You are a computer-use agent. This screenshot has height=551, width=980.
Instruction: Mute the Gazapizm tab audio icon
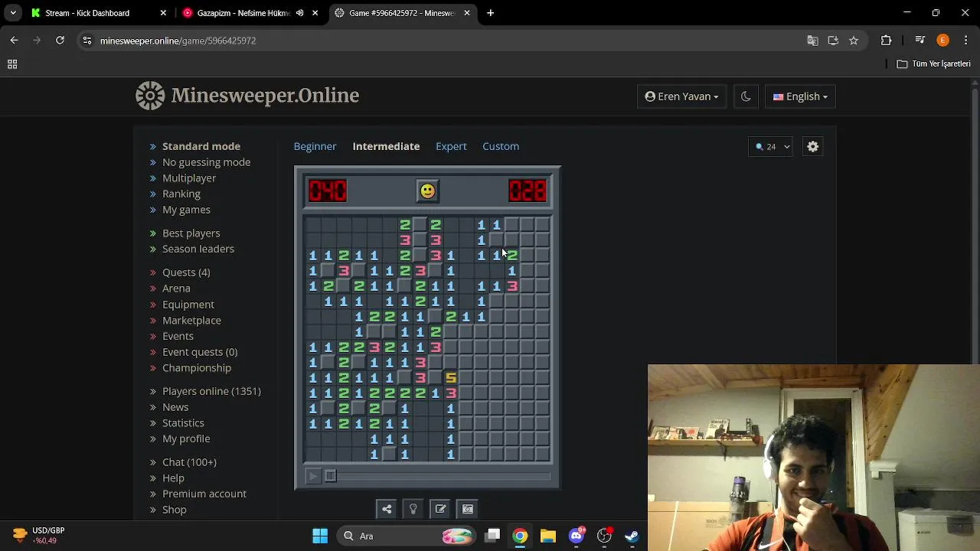point(299,13)
